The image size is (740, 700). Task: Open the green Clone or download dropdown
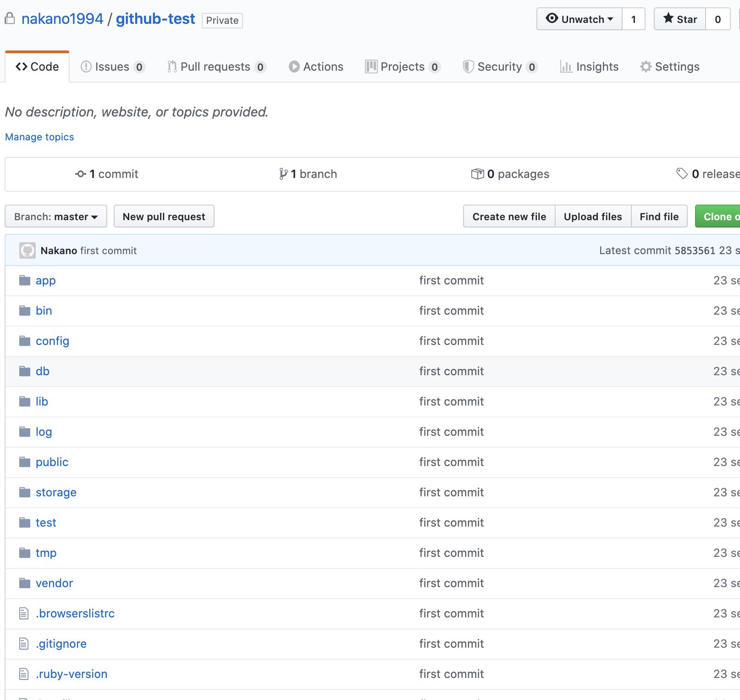tap(718, 216)
